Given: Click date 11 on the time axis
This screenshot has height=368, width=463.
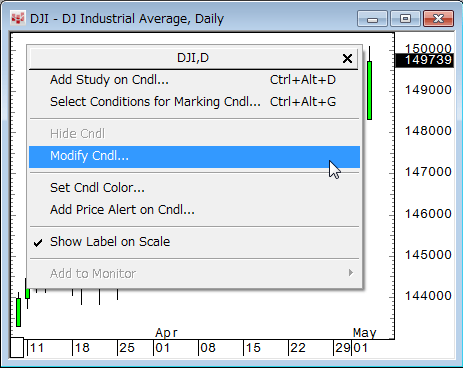Looking at the screenshot, I should (37, 348).
